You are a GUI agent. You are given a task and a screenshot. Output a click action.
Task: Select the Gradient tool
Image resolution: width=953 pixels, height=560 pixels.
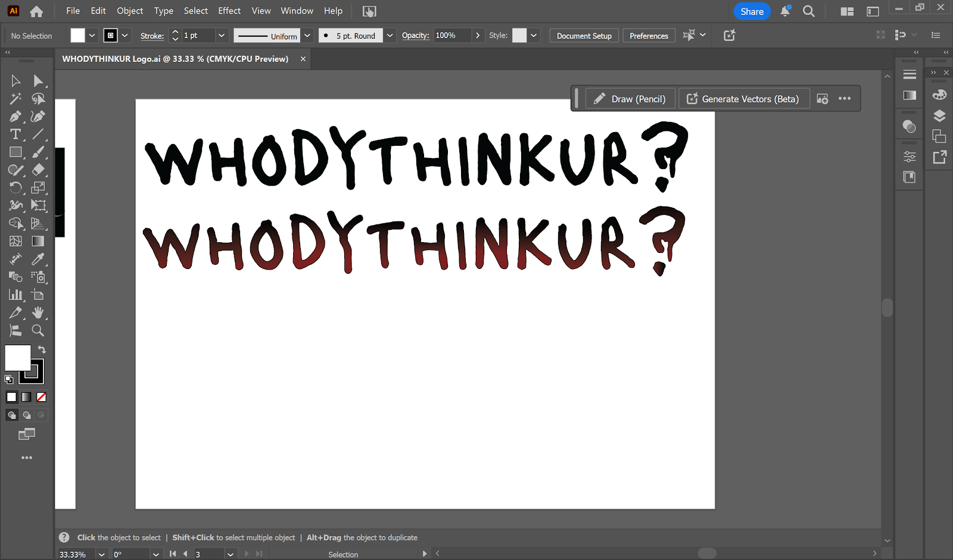[x=38, y=242]
